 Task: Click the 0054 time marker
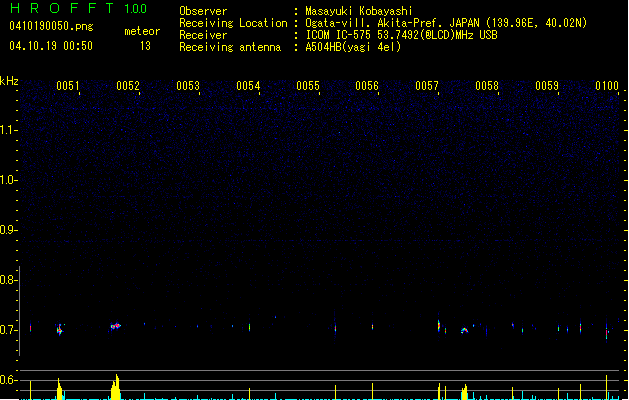click(248, 86)
